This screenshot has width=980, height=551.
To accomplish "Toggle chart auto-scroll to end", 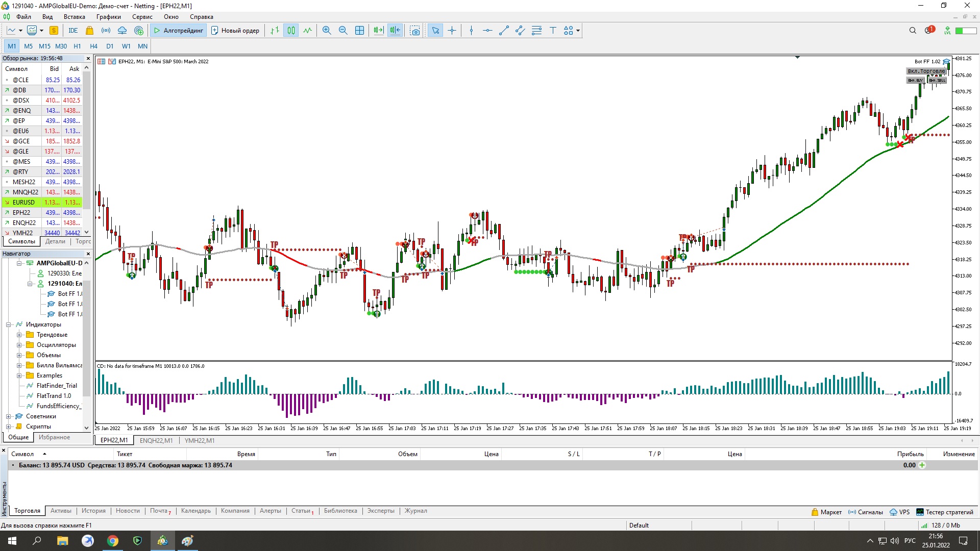I will (378, 31).
